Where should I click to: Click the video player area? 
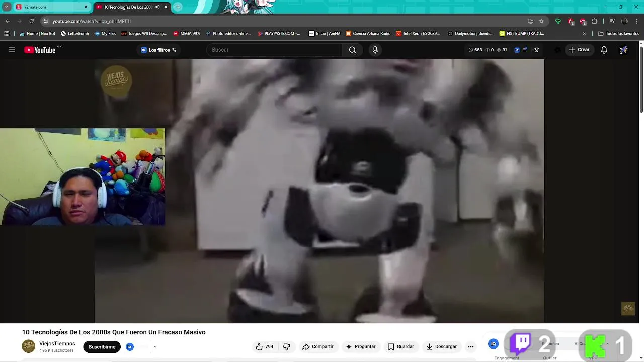click(x=319, y=191)
